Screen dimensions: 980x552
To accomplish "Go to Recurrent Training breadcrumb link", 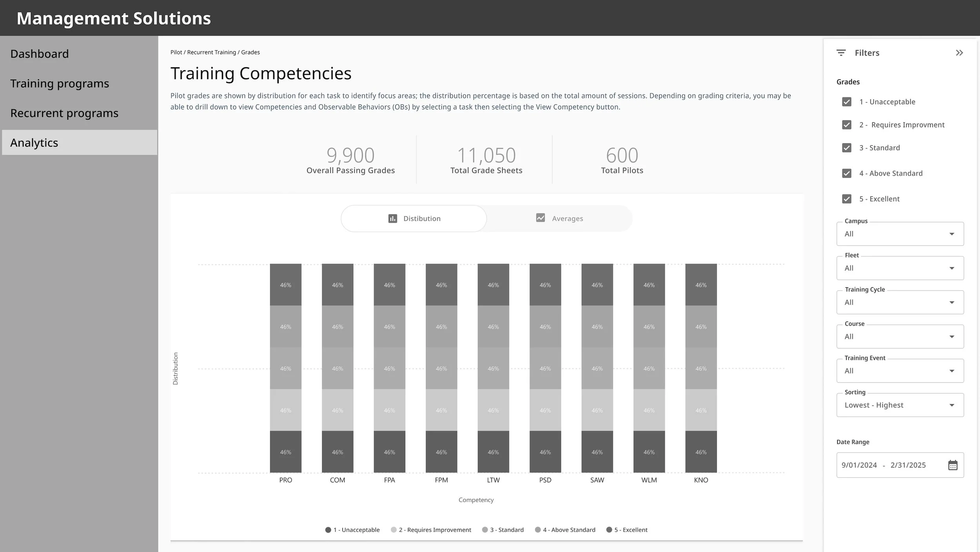I will tap(212, 52).
